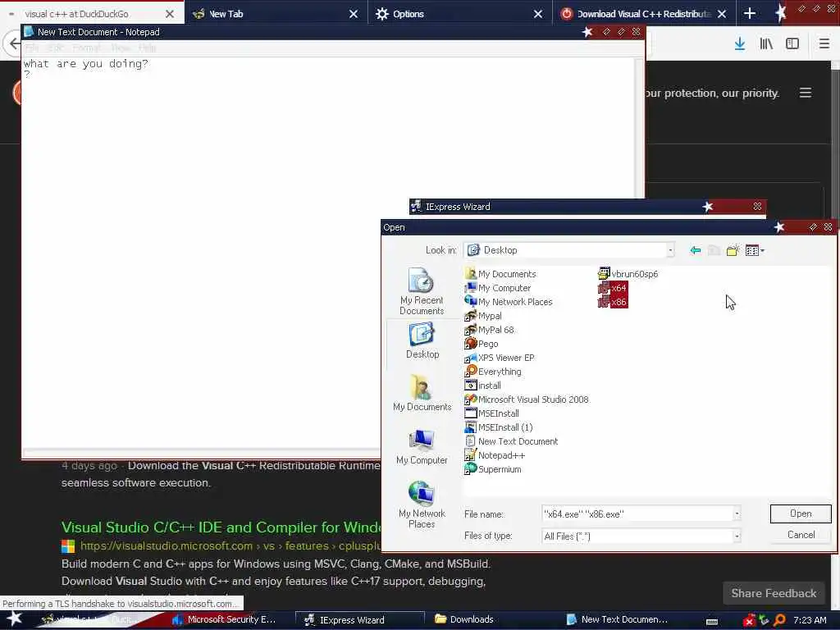Switch to IExpress Wizard taskbar item
The image size is (840, 630).
pyautogui.click(x=359, y=619)
